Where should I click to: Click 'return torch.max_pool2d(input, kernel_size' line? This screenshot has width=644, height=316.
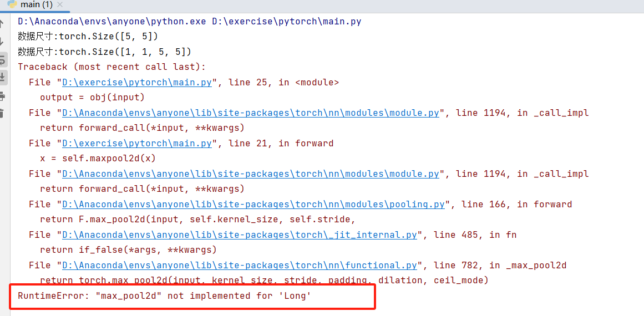pyautogui.click(x=263, y=281)
